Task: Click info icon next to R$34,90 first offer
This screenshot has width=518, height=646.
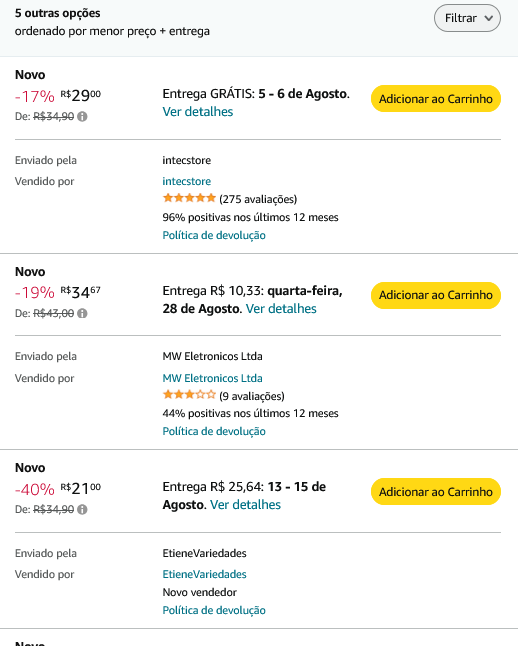Action: coord(82,117)
